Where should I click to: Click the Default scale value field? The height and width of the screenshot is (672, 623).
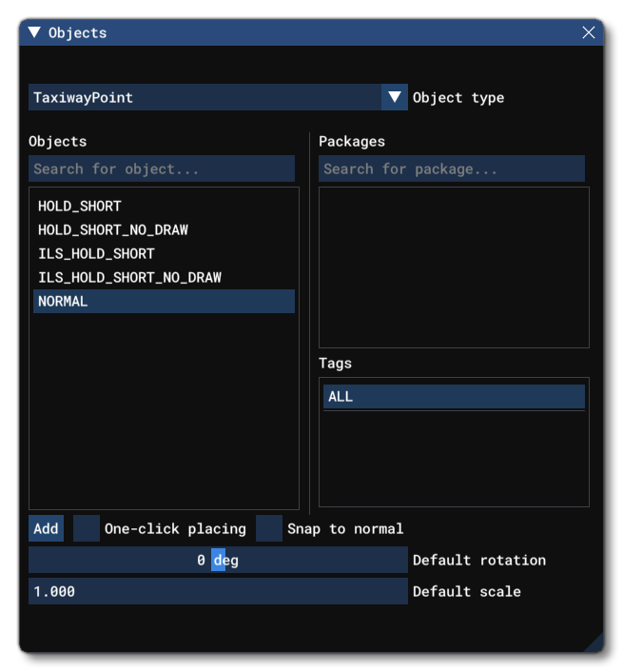(x=218, y=591)
